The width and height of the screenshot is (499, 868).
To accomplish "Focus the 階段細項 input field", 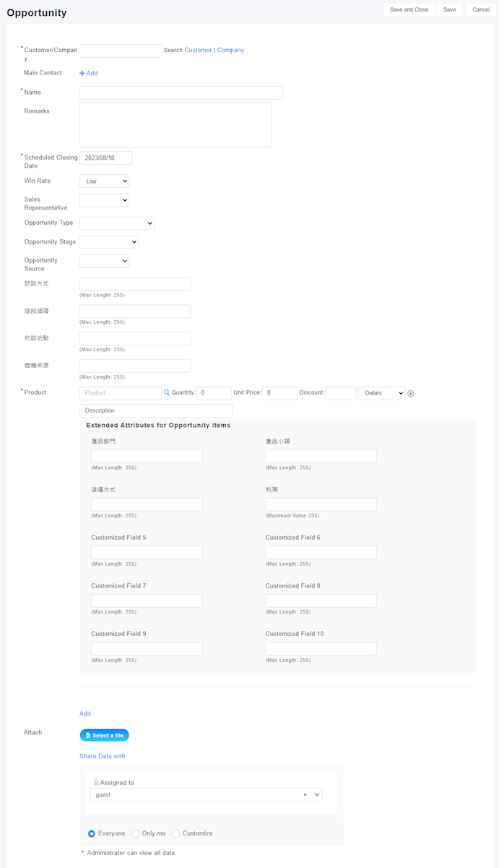I will (135, 311).
